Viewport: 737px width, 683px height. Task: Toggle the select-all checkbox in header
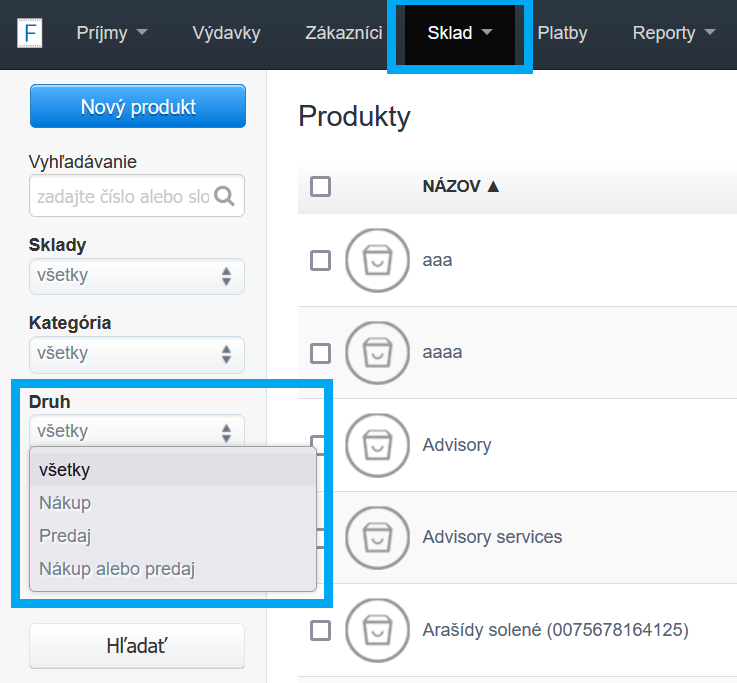[321, 186]
